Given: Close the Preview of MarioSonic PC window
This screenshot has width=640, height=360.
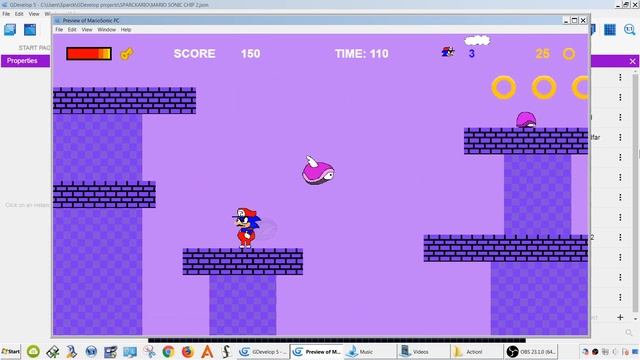Looking at the screenshot, I should (583, 20).
